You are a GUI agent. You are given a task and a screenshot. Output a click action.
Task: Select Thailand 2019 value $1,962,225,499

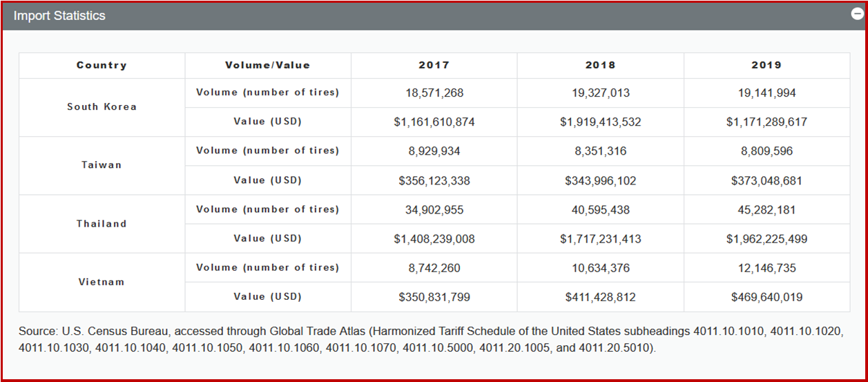(766, 239)
